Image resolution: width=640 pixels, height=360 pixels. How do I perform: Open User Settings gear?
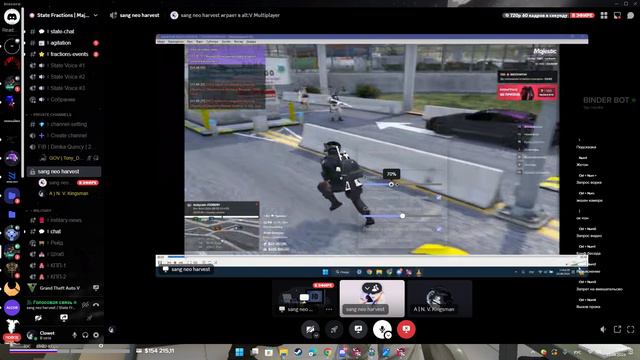(96, 336)
